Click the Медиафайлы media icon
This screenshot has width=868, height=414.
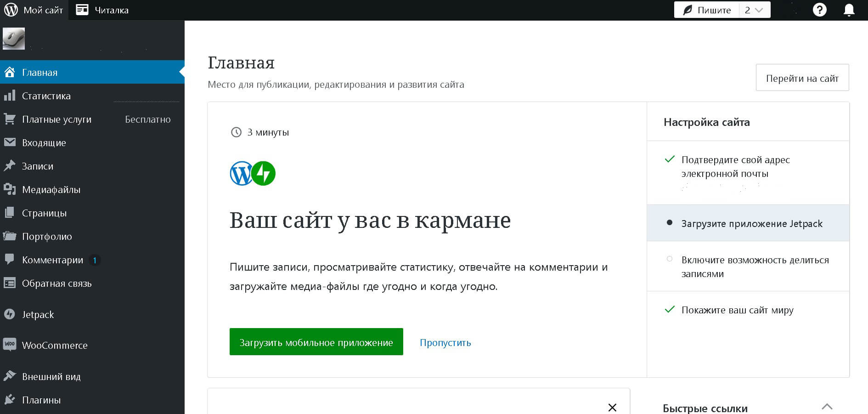coord(10,189)
